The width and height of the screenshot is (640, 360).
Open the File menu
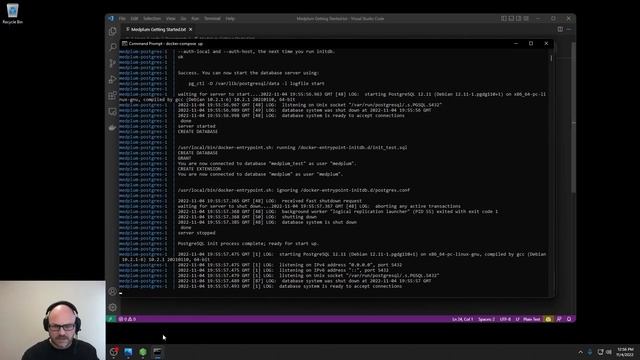122,18
